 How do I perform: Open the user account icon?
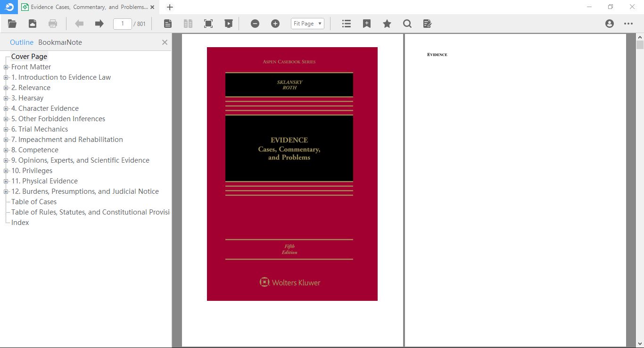(610, 24)
